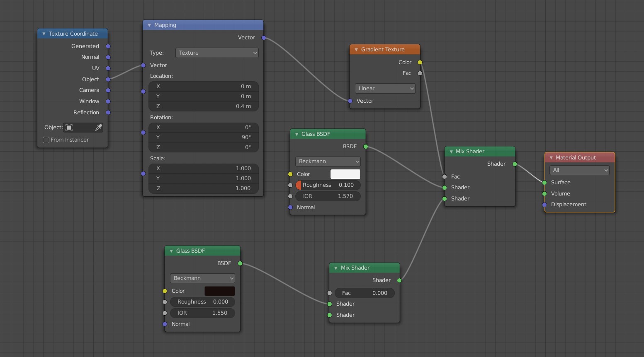Click the "Material Output" node title
Screen dimensions: 644x357
(x=576, y=158)
